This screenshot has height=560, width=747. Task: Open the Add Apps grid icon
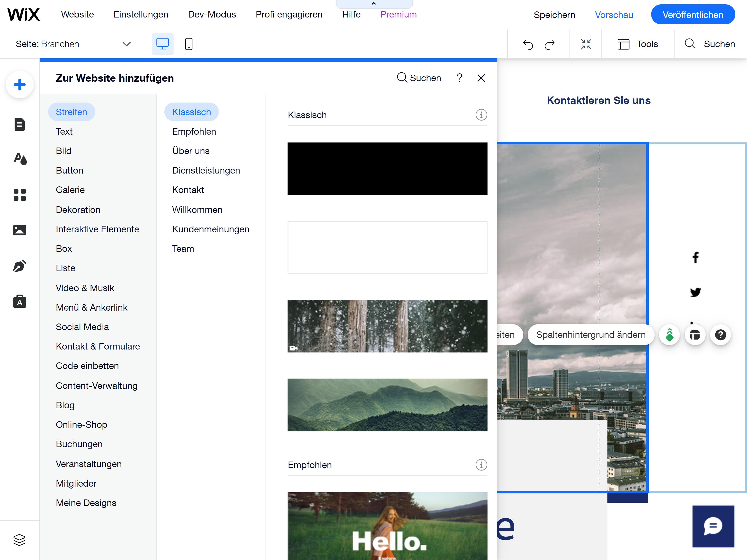click(x=20, y=195)
